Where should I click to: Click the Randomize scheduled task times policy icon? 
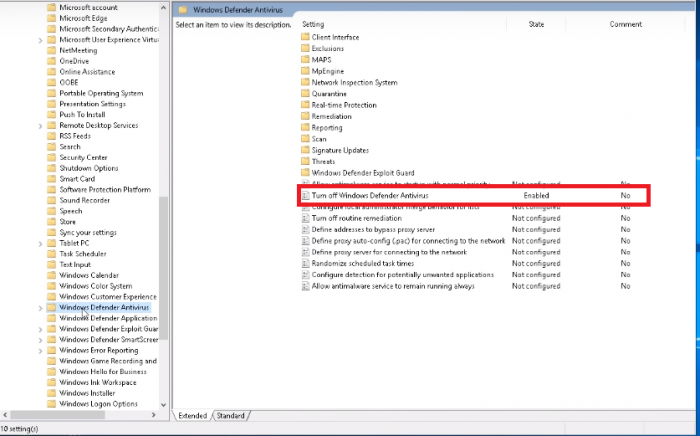click(x=306, y=263)
